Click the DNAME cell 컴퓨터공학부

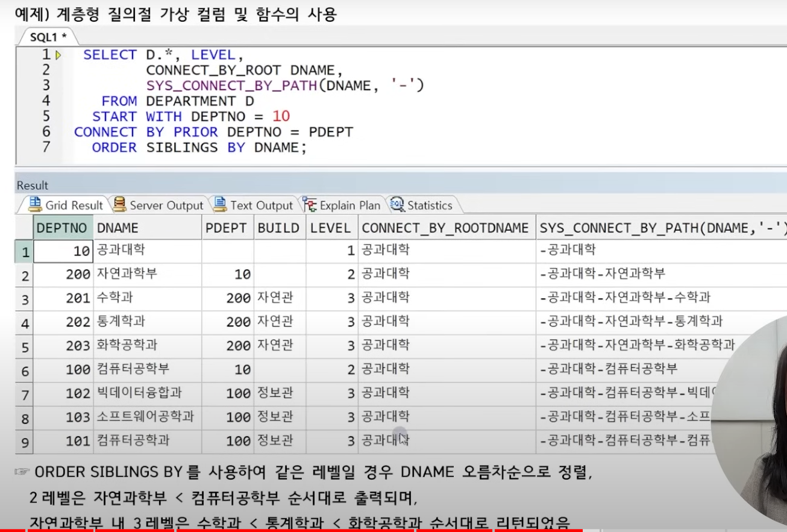pyautogui.click(x=148, y=369)
